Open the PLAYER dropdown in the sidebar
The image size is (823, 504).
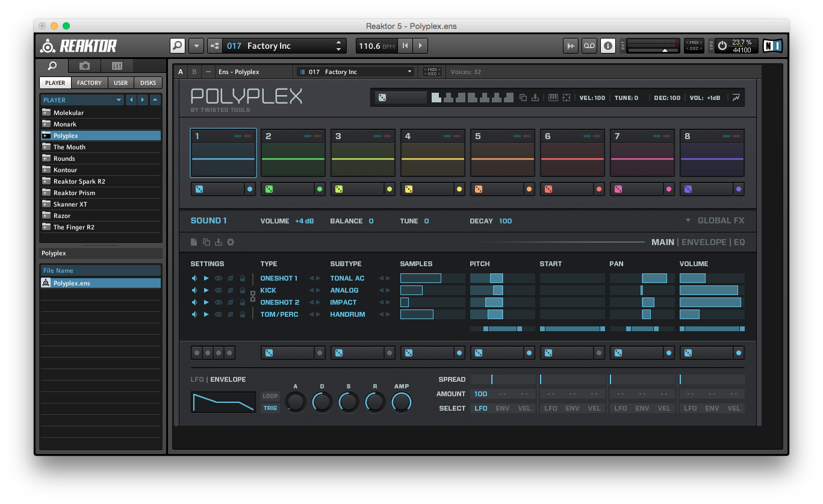click(x=81, y=99)
